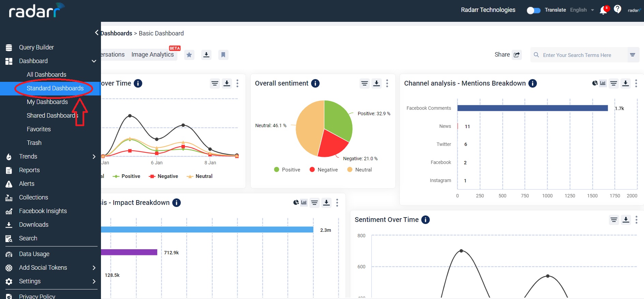Filter the Sentiment Over Time widget
644x299 pixels.
[x=614, y=220]
